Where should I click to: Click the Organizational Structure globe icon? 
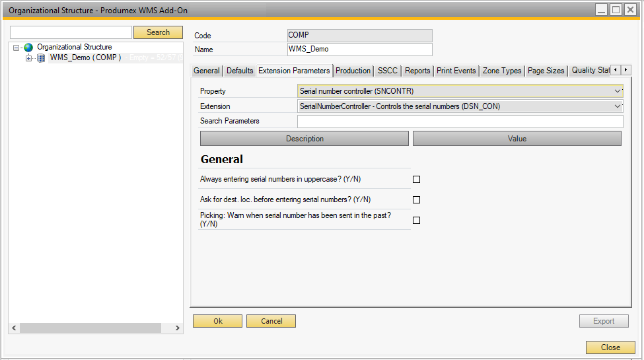click(28, 48)
